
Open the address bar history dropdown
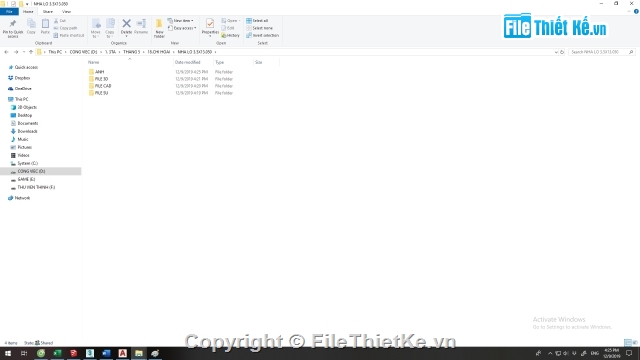click(x=556, y=52)
